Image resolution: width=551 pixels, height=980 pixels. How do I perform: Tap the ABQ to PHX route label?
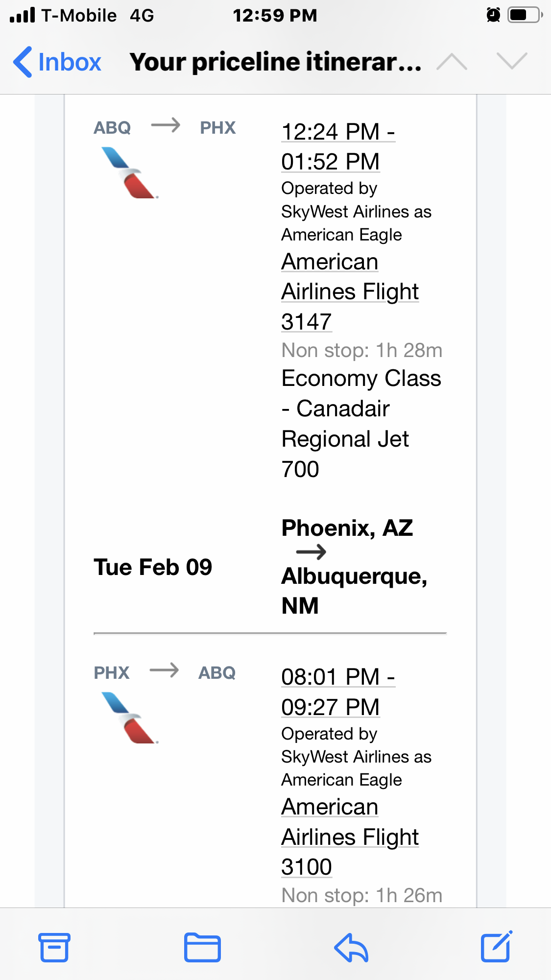coord(165,127)
